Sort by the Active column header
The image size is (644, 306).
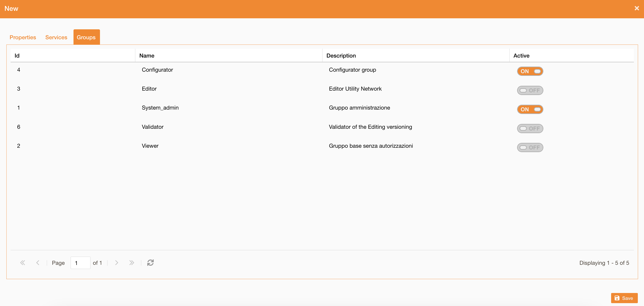click(x=571, y=56)
